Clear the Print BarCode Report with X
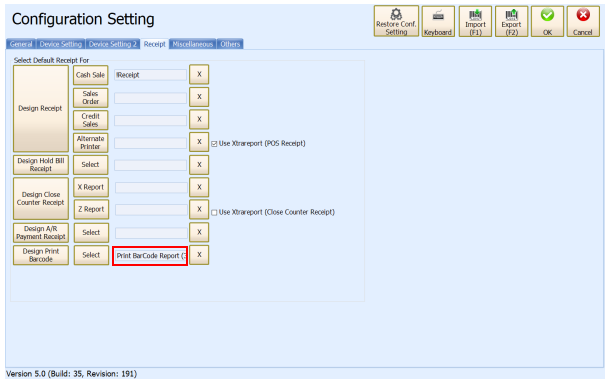The width and height of the screenshot is (608, 386). coord(199,255)
